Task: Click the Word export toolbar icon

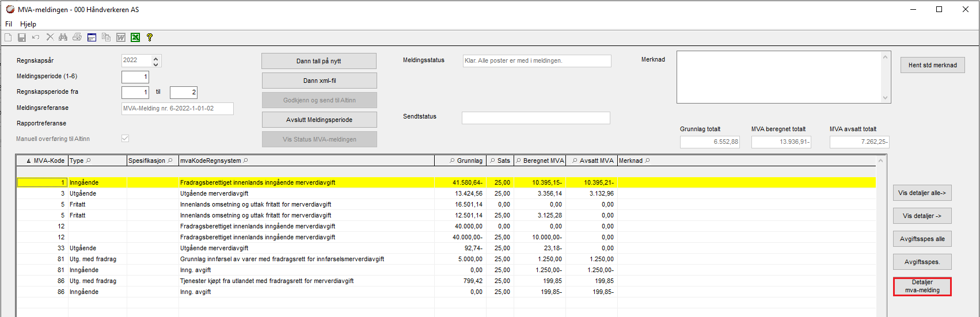Action: [121, 37]
